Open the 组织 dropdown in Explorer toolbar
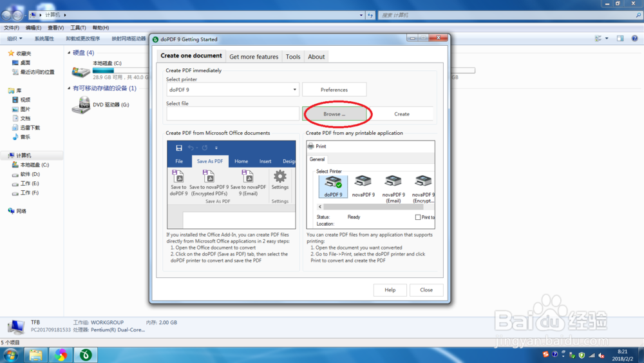 point(15,39)
